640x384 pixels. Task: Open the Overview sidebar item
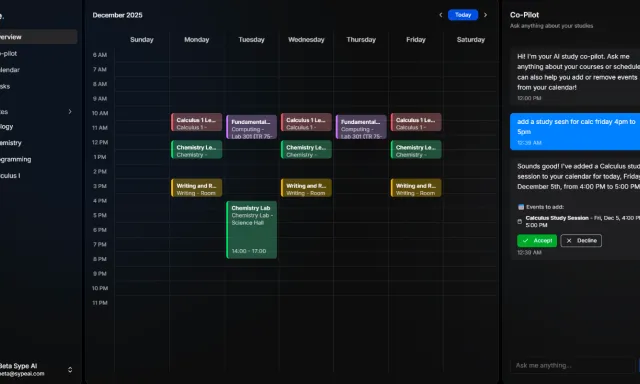tap(38, 37)
